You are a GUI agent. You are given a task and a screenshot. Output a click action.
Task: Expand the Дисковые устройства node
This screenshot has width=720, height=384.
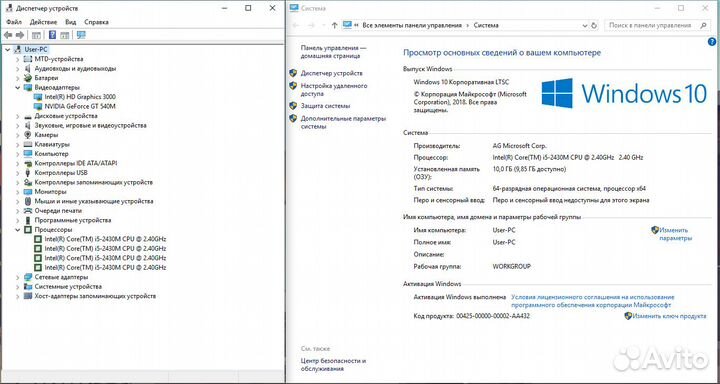[18, 116]
